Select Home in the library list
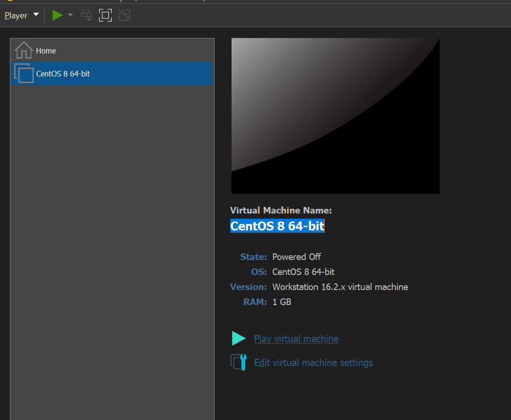 [x=111, y=51]
